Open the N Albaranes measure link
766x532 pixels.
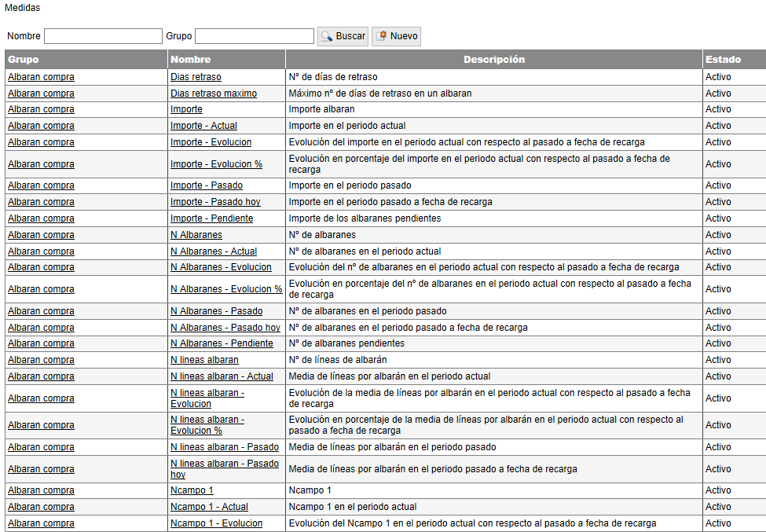[x=196, y=235]
